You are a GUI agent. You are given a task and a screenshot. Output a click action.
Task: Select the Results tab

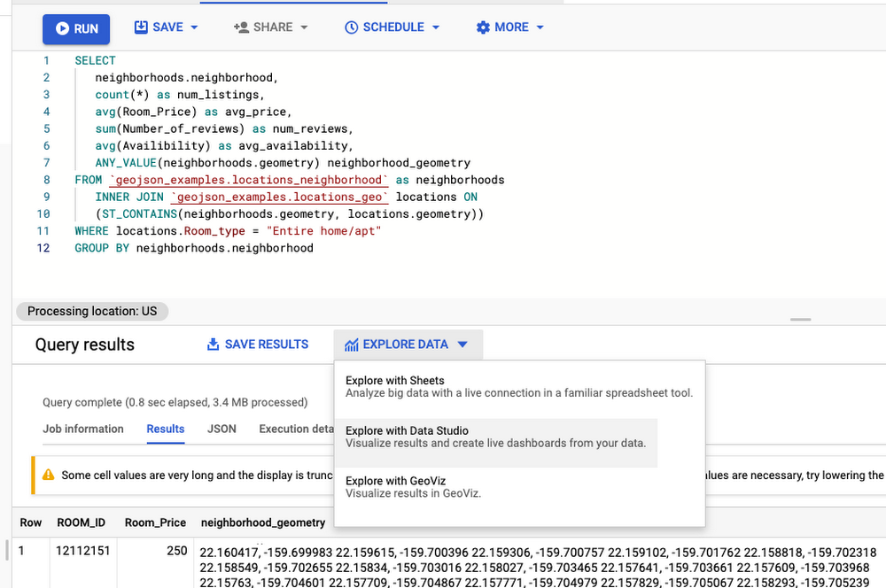click(x=166, y=429)
